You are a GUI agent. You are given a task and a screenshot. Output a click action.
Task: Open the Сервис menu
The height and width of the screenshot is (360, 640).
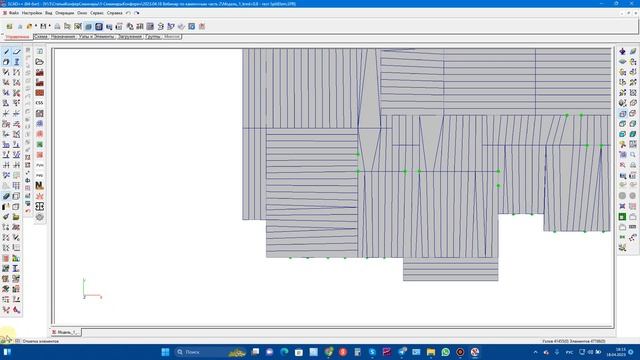click(97, 13)
